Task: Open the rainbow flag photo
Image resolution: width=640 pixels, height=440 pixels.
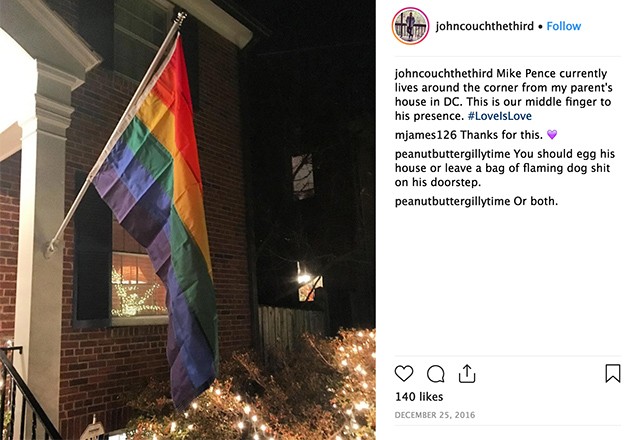Action: point(188,220)
